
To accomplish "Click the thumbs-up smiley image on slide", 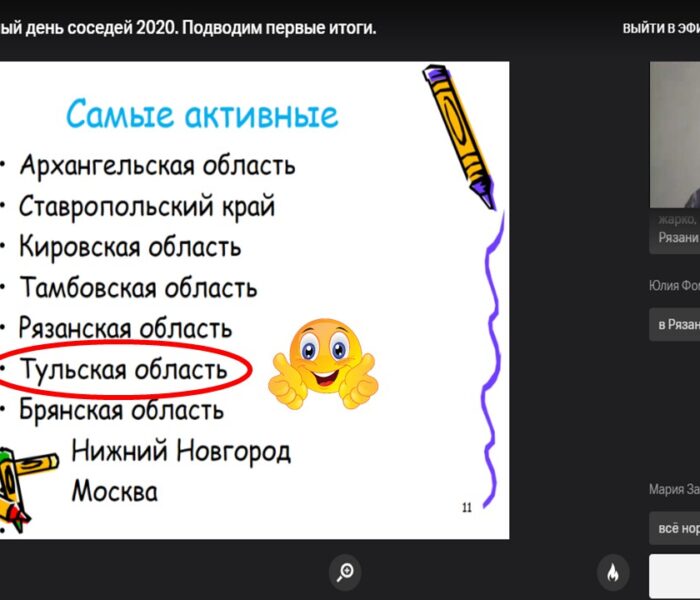I will pos(323,363).
